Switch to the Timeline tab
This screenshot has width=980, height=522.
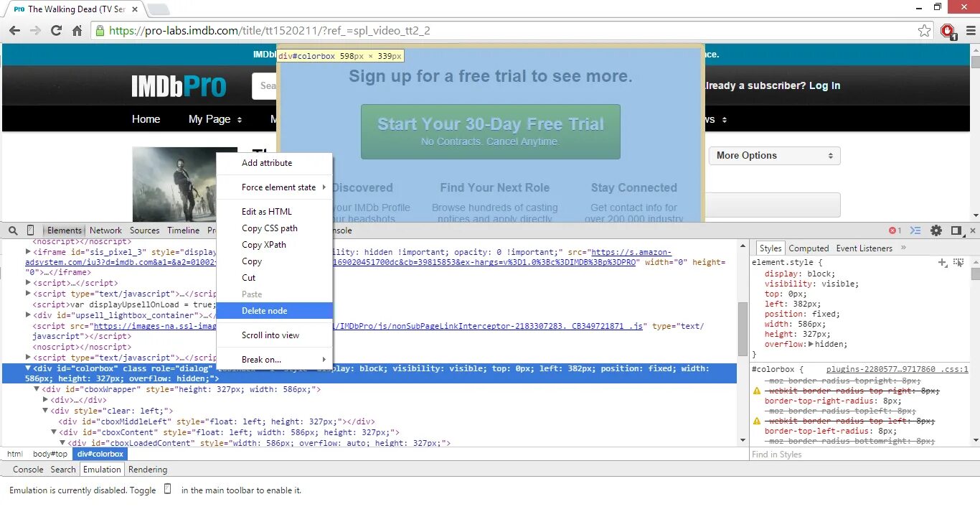tap(184, 230)
